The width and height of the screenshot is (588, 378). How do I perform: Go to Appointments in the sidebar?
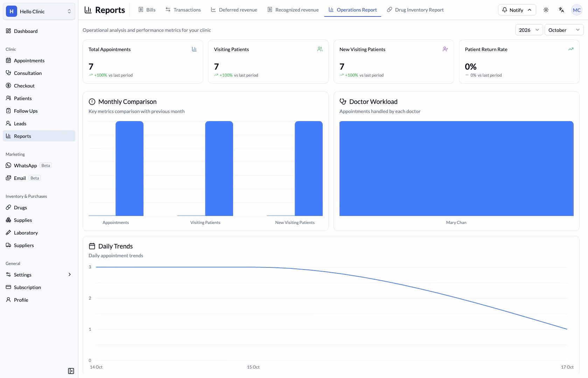[x=39, y=61]
